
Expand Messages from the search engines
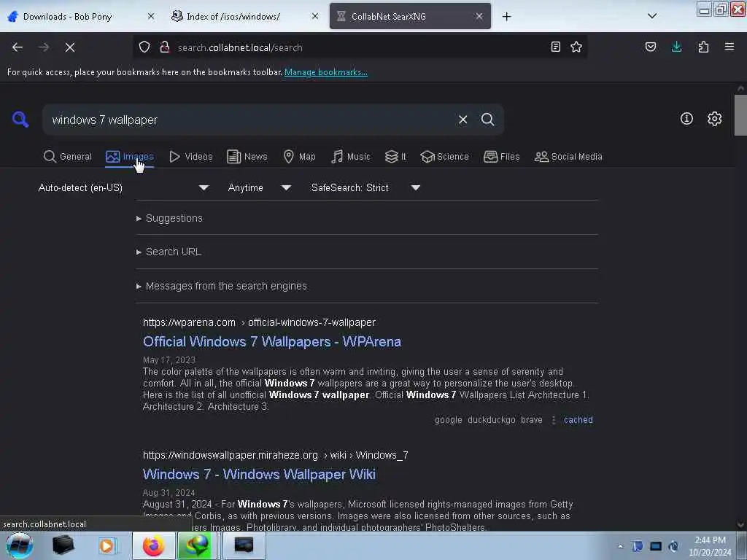[222, 286]
